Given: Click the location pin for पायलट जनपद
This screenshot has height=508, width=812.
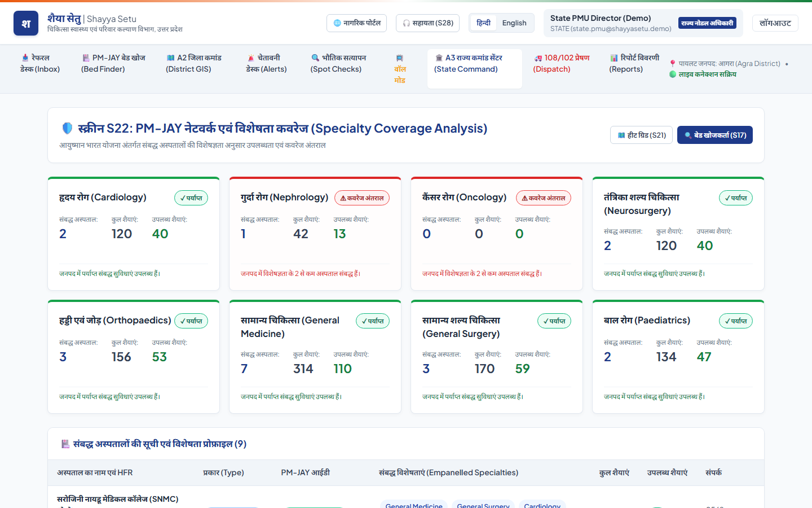Looking at the screenshot, I should tap(673, 64).
